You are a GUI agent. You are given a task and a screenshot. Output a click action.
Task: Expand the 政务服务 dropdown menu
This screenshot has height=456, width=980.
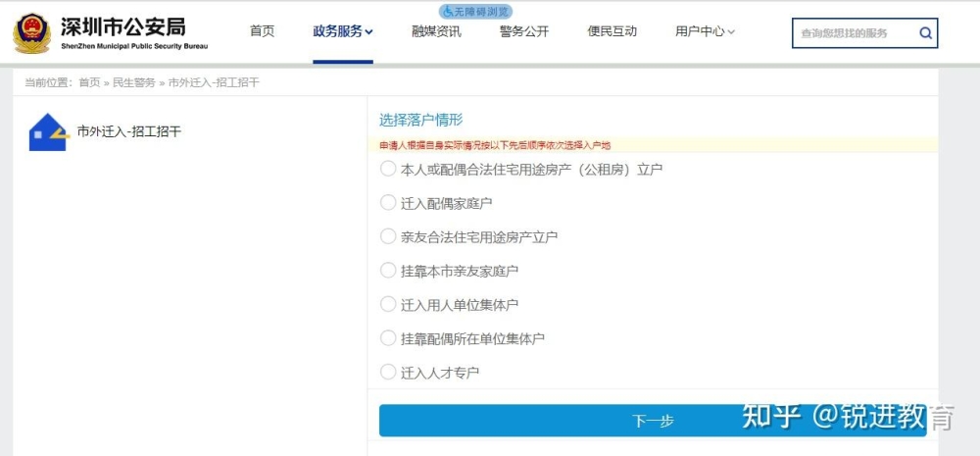(x=343, y=31)
